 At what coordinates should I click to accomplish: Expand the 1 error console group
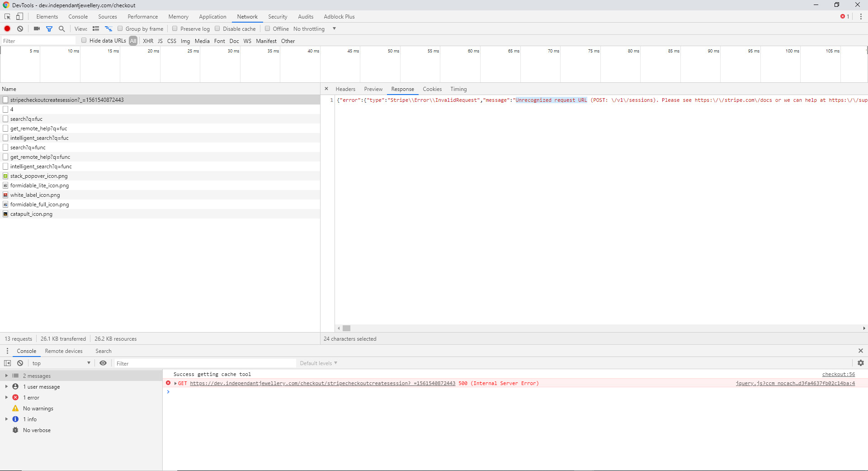tap(6, 397)
